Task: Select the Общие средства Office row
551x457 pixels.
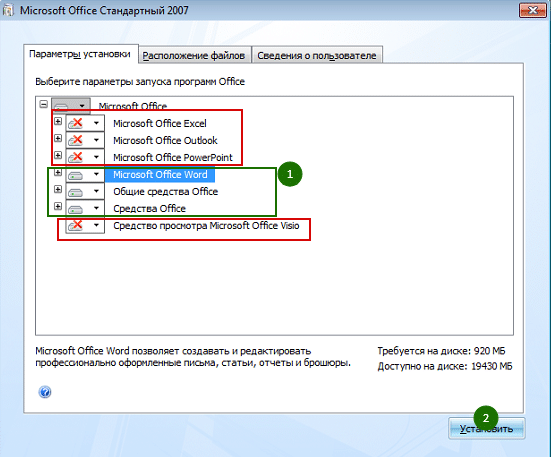Action: [166, 191]
